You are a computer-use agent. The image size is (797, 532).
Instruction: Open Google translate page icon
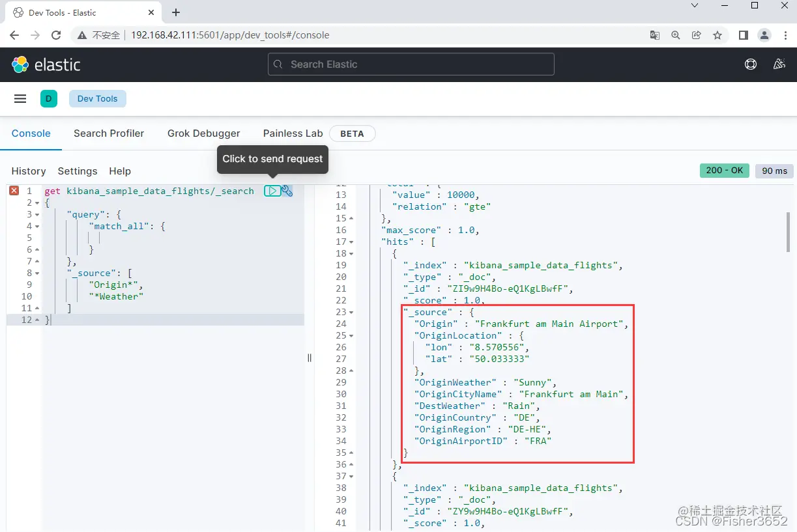pos(655,35)
